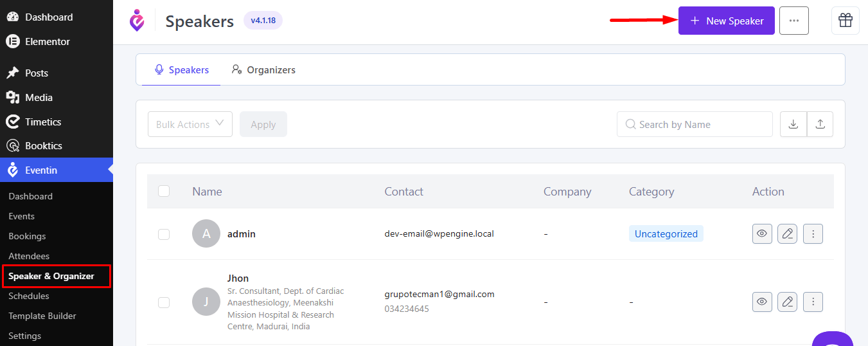The image size is (868, 346).
Task: Click the Contact column header
Action: click(x=403, y=191)
